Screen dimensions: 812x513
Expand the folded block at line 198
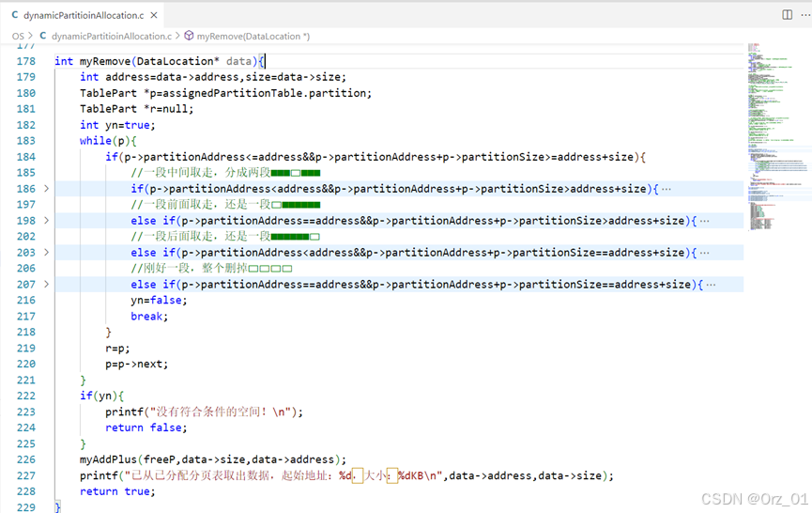pyautogui.click(x=46, y=221)
